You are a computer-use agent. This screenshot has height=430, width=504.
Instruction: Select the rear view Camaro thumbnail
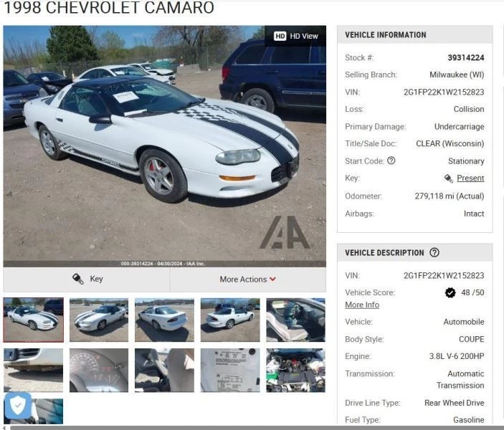tap(164, 320)
